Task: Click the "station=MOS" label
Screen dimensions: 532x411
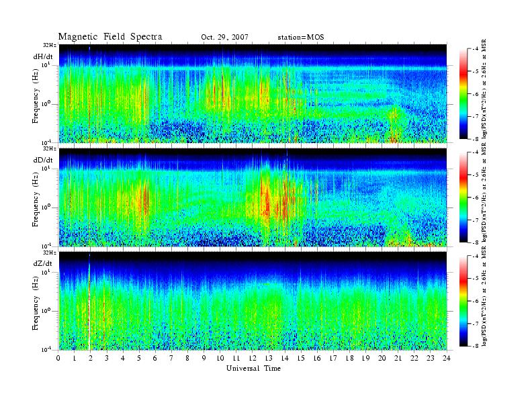Action: 301,37
